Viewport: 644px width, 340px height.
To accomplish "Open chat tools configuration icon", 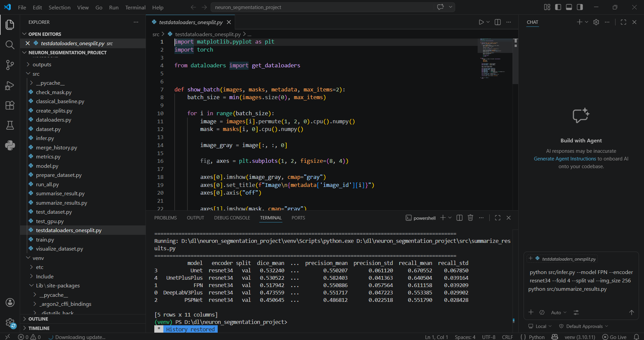I will pyautogui.click(x=576, y=312).
